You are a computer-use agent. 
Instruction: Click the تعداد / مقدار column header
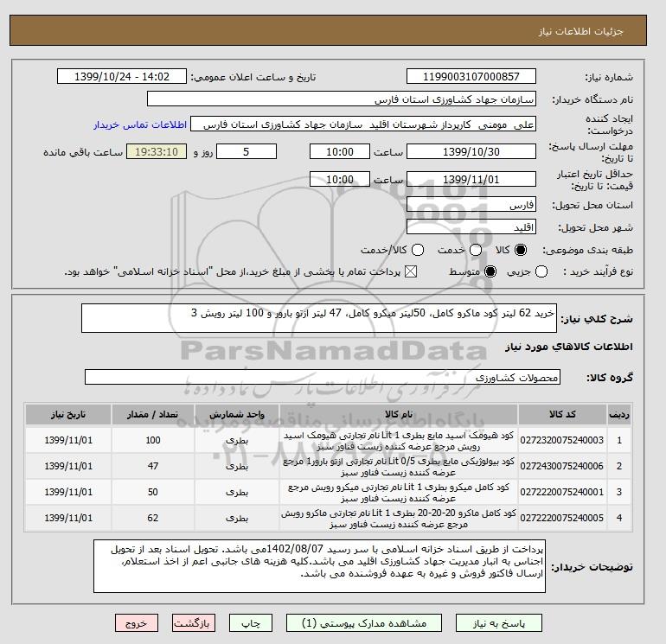153,414
